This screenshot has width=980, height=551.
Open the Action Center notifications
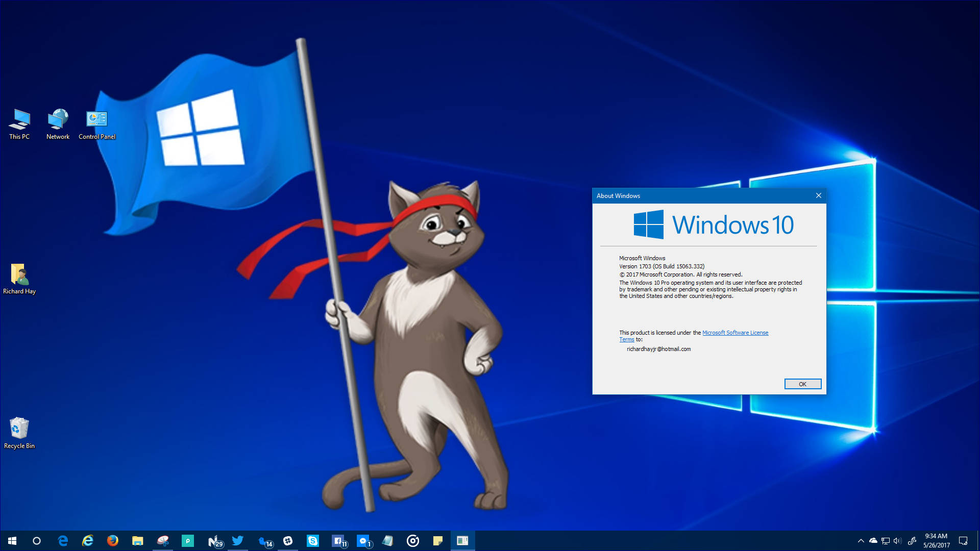click(963, 541)
